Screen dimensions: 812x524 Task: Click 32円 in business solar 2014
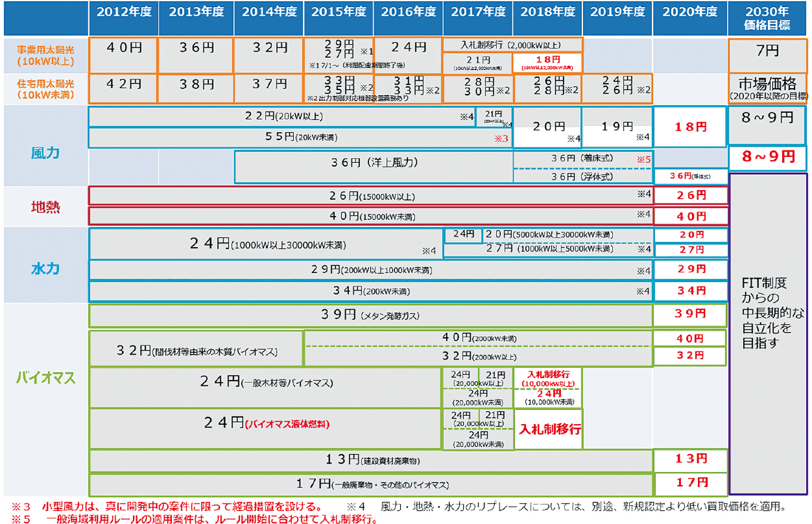[x=269, y=55]
